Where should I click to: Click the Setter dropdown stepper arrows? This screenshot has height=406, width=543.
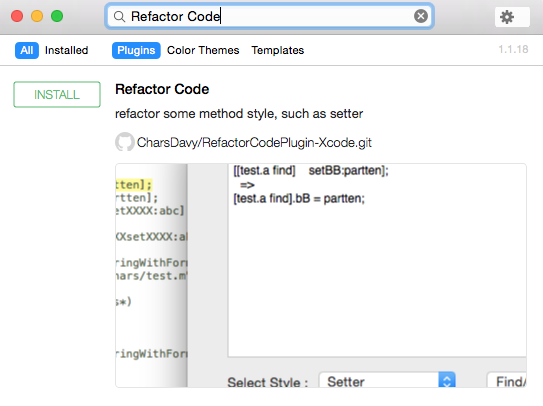click(x=447, y=380)
